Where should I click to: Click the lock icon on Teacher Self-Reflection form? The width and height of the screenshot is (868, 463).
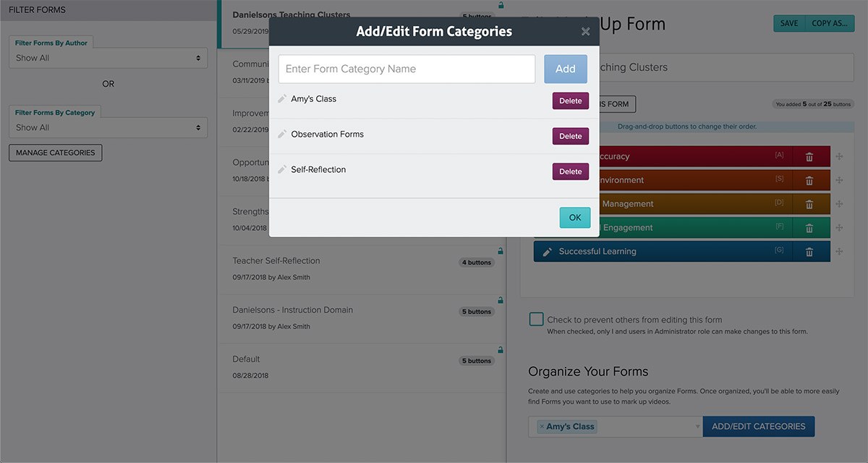pyautogui.click(x=500, y=250)
